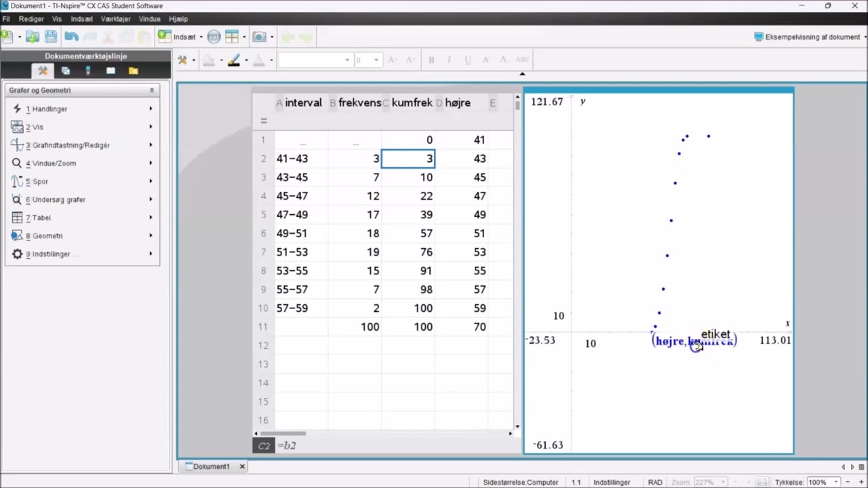Screen dimensions: 868x488
Task: Open the Rediger menu
Action: [31, 19]
